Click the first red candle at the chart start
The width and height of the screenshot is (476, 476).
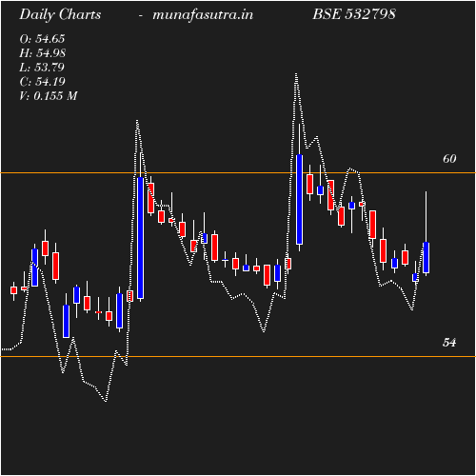[13, 290]
